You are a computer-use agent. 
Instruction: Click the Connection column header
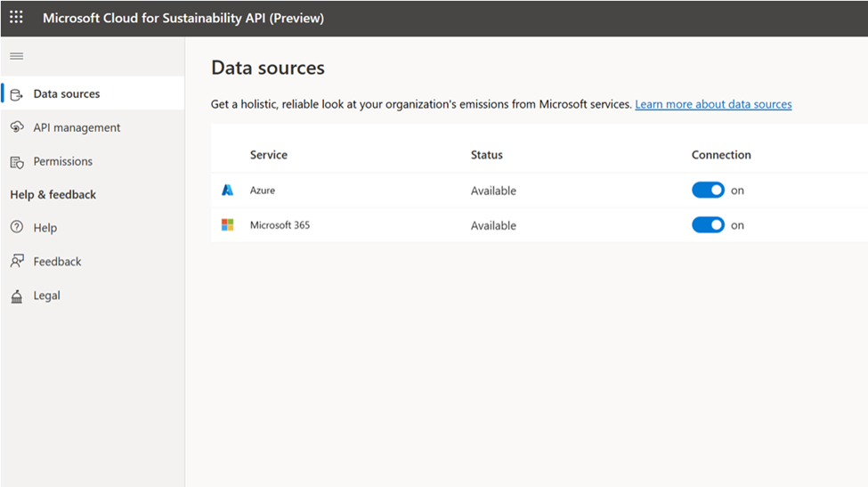coord(721,155)
